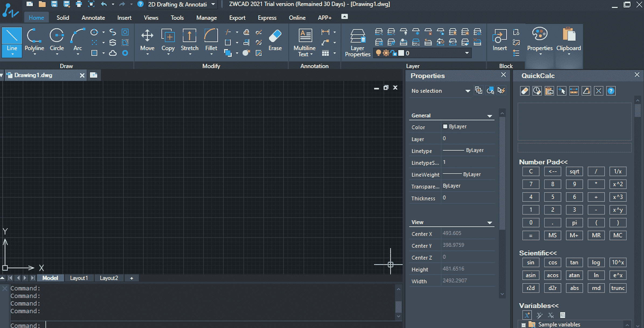Toggle layer on/off lightbulb icon
The image size is (644, 328).
(378, 53)
